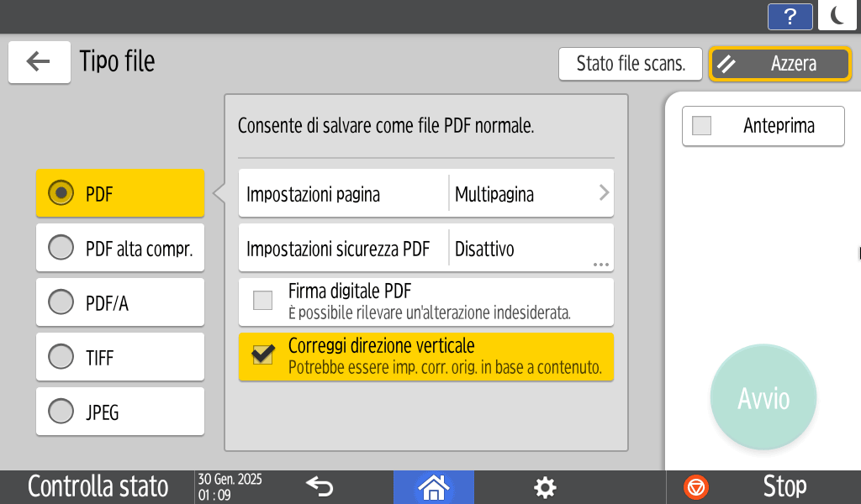861x504 pixels.
Task: Click the PDF description text
Action: click(385, 126)
